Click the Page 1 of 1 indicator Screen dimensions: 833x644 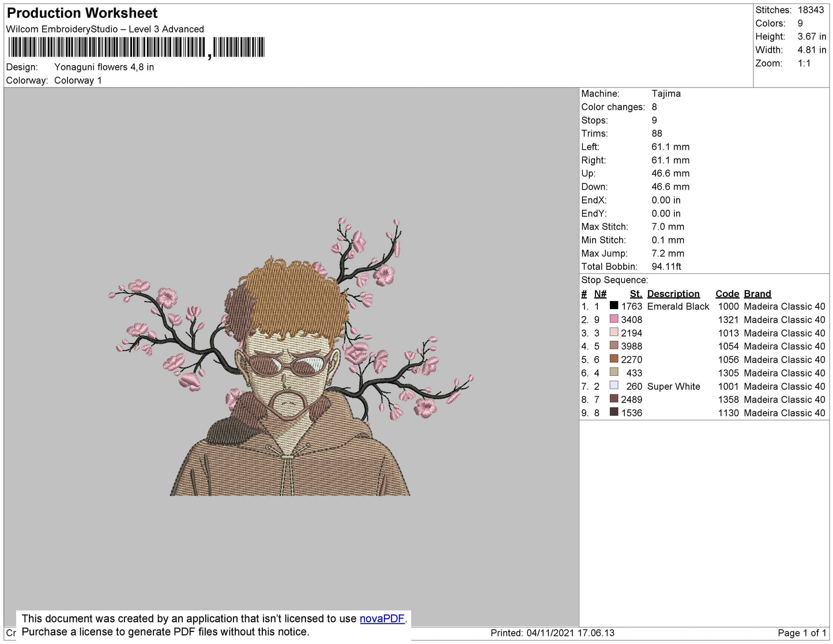tap(802, 633)
